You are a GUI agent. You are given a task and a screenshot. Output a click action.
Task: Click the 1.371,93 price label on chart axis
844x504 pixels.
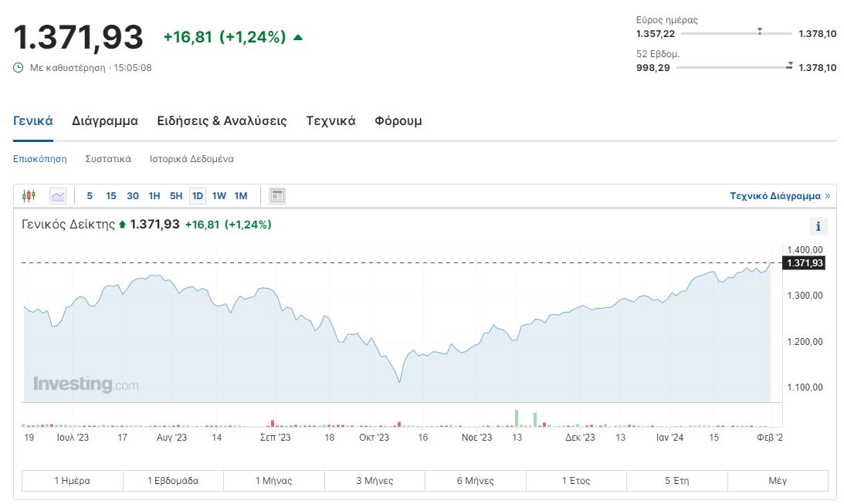point(804,263)
